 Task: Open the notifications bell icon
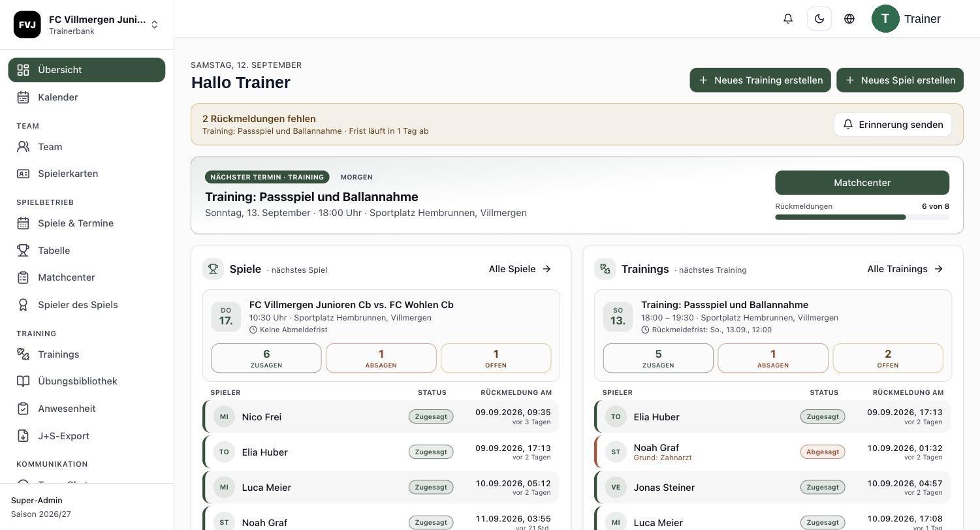coord(788,19)
